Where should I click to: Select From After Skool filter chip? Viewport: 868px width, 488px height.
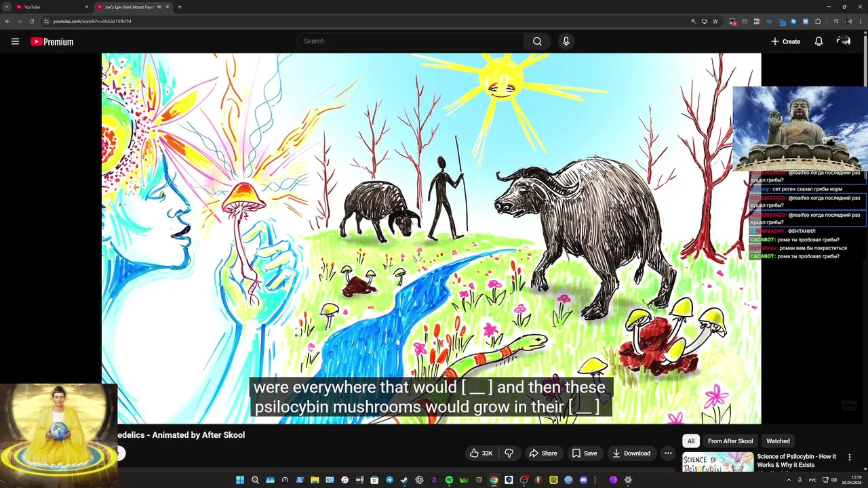pyautogui.click(x=730, y=441)
